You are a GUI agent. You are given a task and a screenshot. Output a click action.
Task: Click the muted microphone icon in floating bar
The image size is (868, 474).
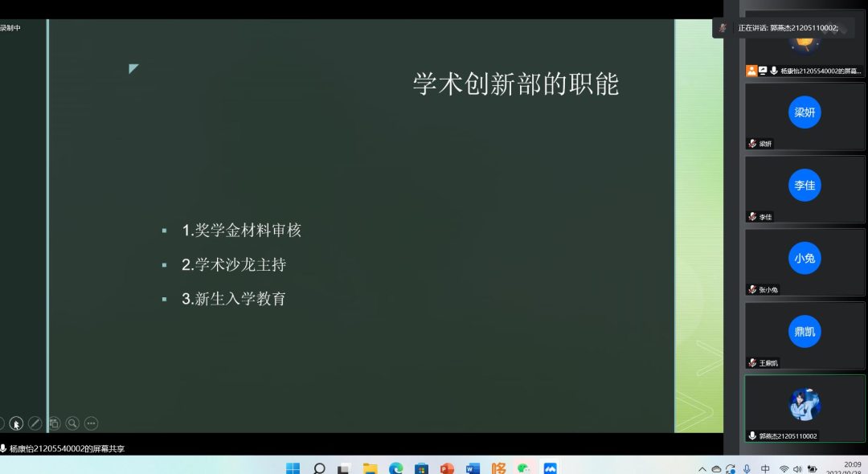(x=723, y=28)
